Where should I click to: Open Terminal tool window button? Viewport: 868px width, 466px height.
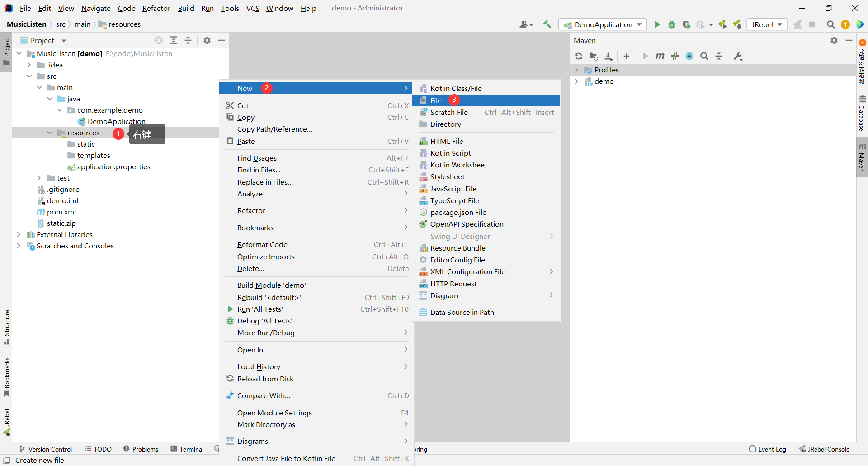click(187, 449)
